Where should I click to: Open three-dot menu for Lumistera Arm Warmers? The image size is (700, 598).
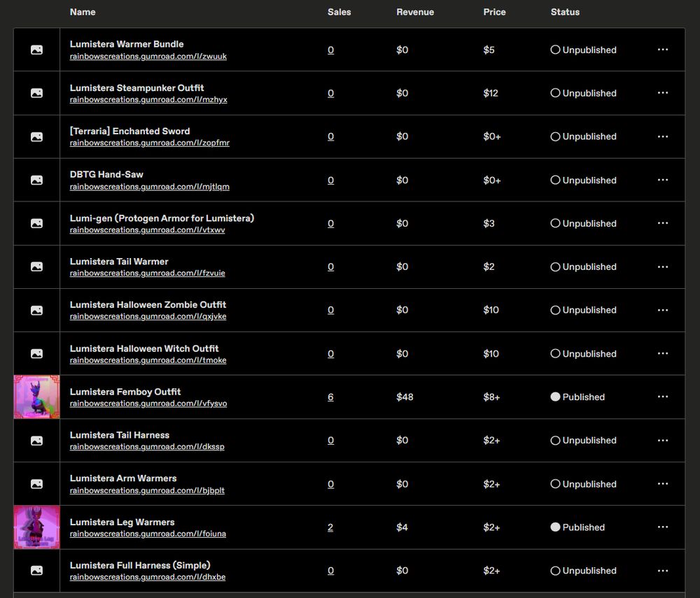pos(662,483)
